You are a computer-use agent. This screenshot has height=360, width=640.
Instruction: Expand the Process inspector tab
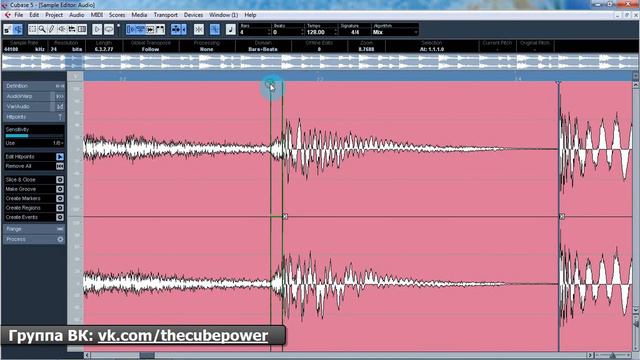[34, 239]
